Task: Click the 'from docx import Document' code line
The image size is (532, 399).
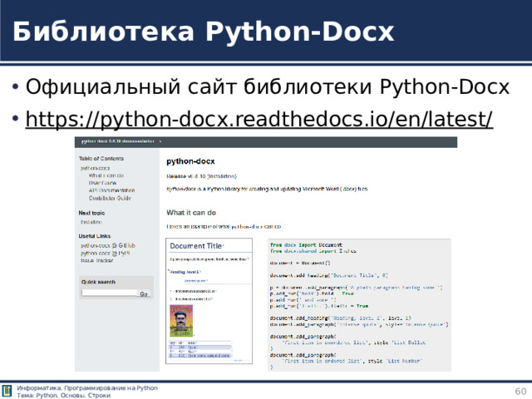Action: tap(306, 244)
